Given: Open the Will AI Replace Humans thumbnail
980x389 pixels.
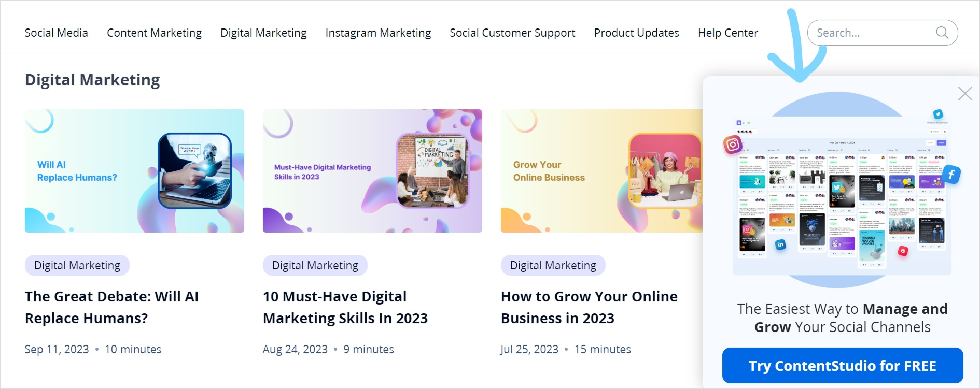Looking at the screenshot, I should tap(134, 171).
